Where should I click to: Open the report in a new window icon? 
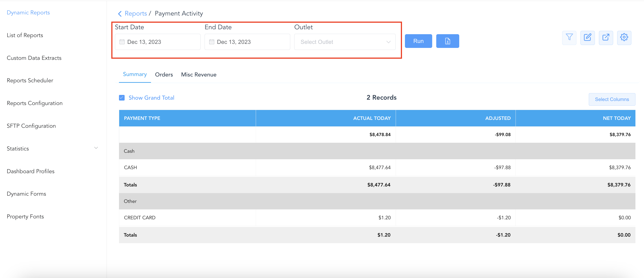(x=606, y=38)
